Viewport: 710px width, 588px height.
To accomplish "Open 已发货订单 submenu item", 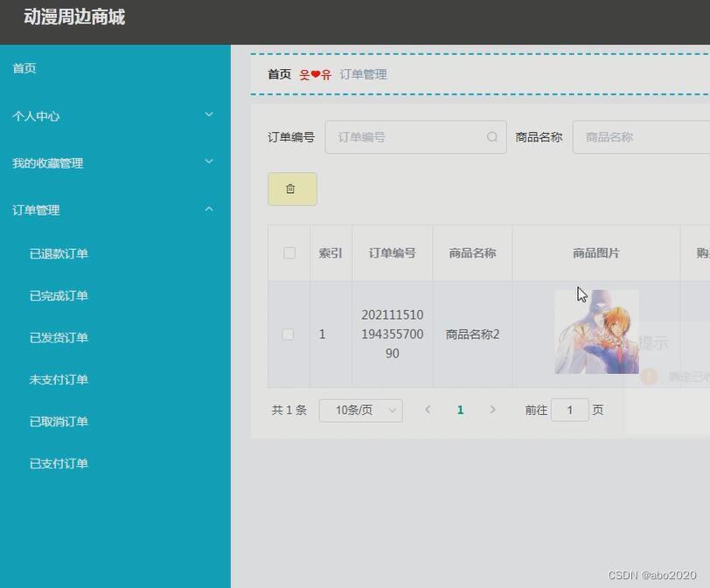I will click(59, 338).
